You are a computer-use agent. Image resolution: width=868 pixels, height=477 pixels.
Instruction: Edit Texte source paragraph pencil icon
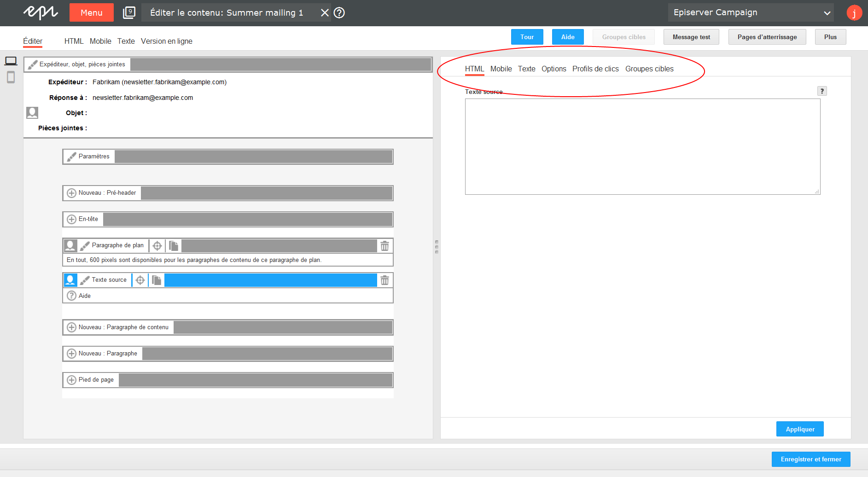tap(85, 280)
